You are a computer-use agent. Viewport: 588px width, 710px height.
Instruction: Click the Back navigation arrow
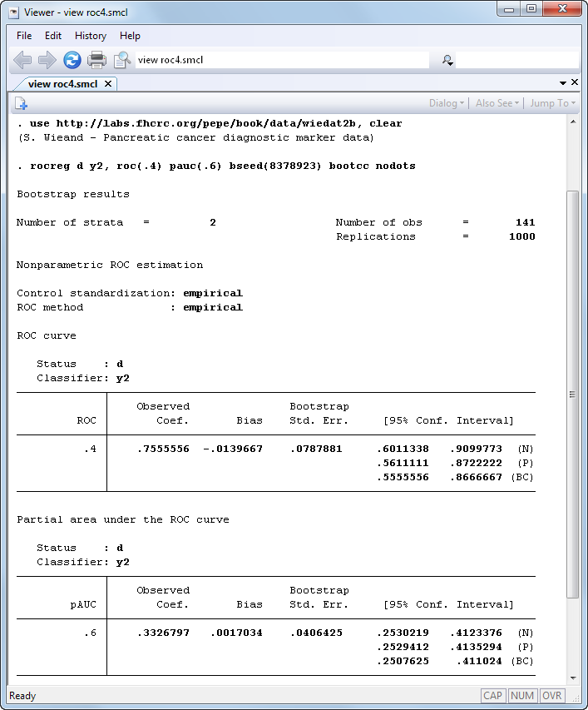click(22, 60)
